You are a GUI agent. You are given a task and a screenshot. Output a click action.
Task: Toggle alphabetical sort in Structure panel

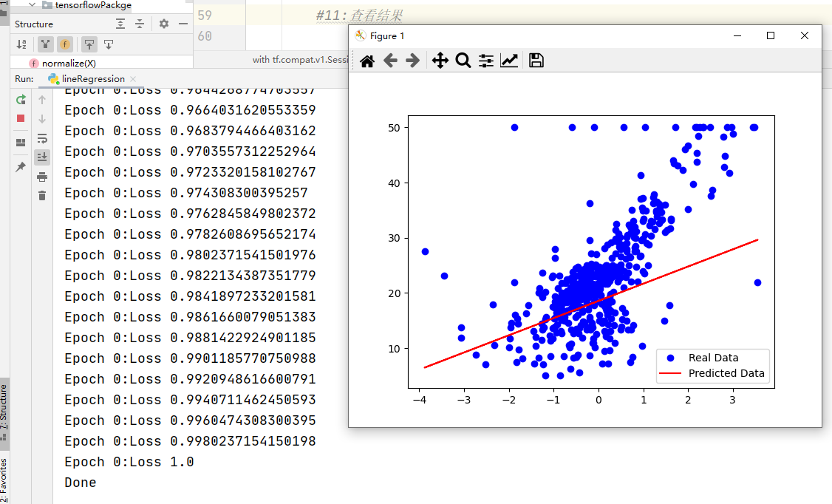[x=21, y=44]
